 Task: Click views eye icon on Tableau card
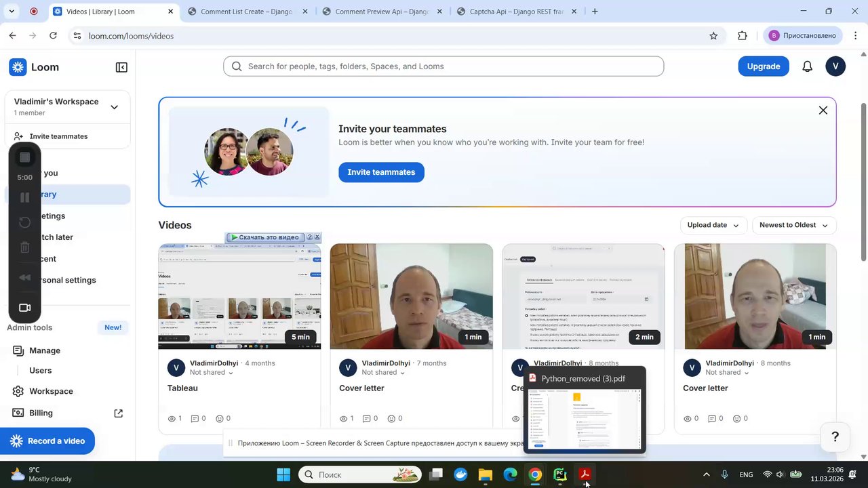[172, 419]
